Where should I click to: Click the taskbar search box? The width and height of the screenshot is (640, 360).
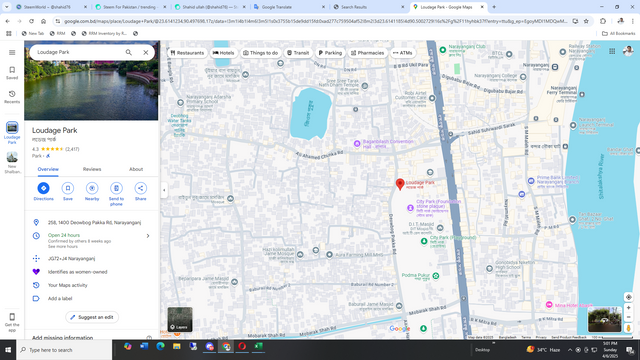click(x=64, y=350)
